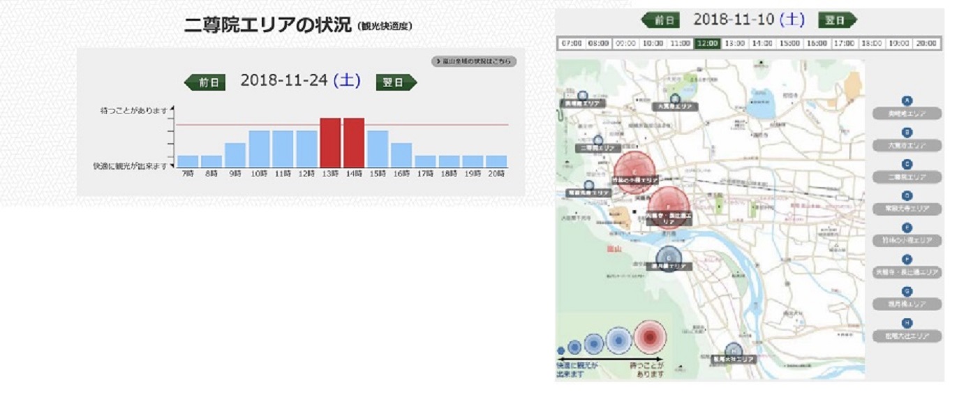
Task: Click the circle F icon in sidebar
Action: coord(907,259)
